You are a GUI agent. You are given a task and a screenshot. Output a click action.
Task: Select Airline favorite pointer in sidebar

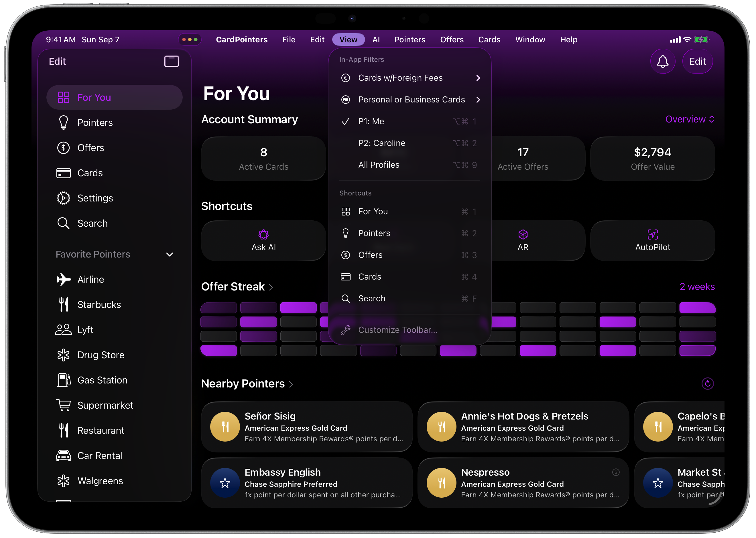[90, 279]
